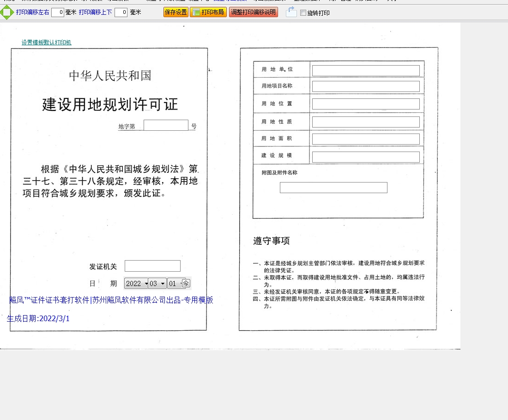Click the 打印偏移上下 millimeter input box
The width and height of the screenshot is (508, 420).
[121, 12]
